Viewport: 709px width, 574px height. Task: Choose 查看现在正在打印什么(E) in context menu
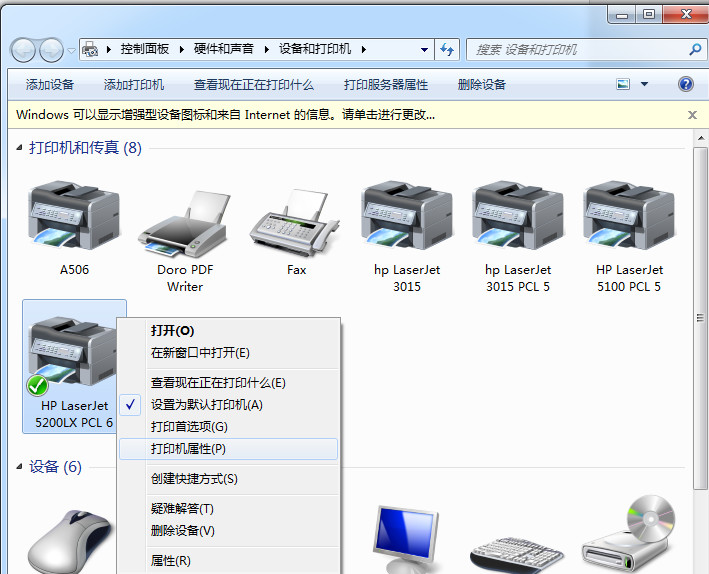228,383
